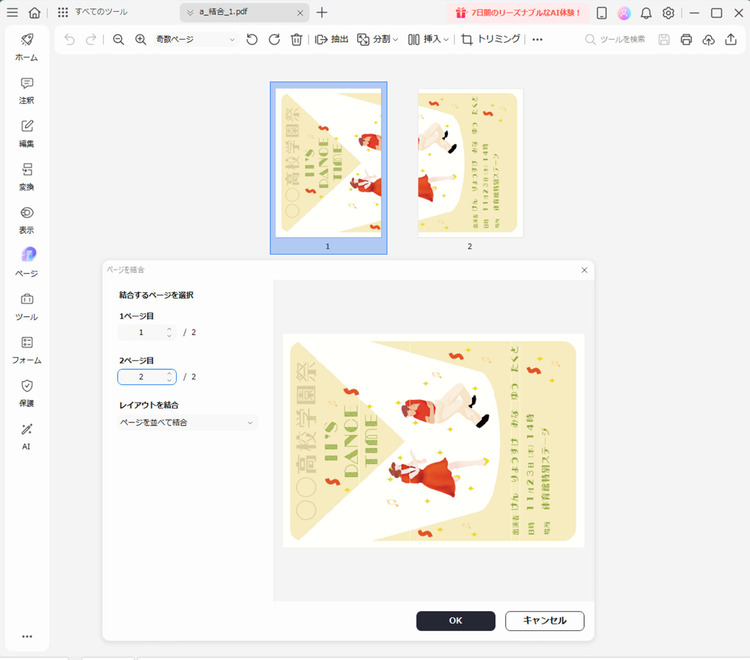The height and width of the screenshot is (660, 750).
Task: Click the AI sidebar icon
Action: click(26, 435)
